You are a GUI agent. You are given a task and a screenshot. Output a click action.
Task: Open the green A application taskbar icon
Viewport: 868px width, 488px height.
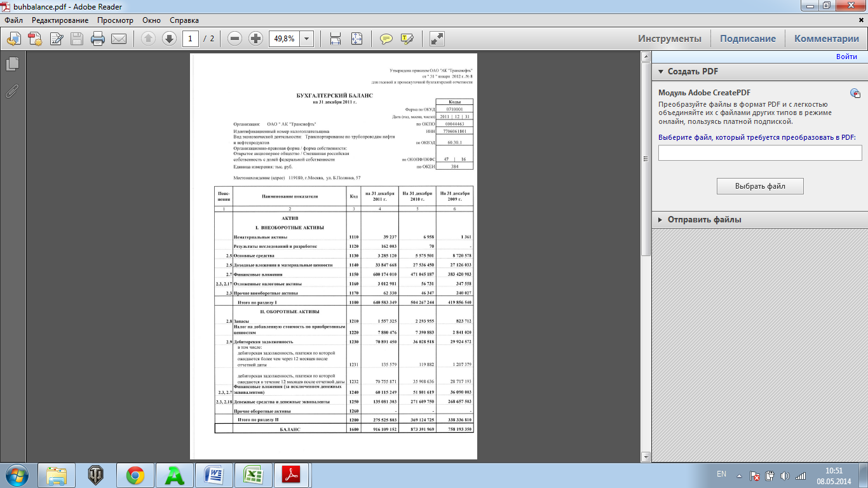(174, 475)
